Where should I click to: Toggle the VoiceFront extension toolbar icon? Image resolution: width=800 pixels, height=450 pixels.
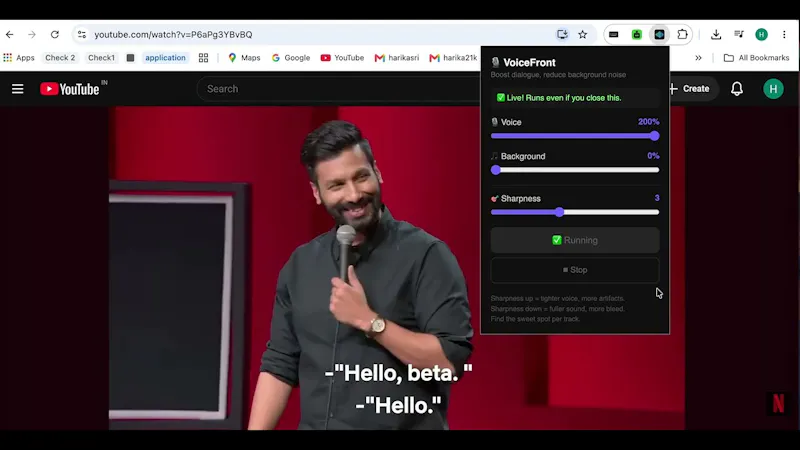[x=659, y=35]
